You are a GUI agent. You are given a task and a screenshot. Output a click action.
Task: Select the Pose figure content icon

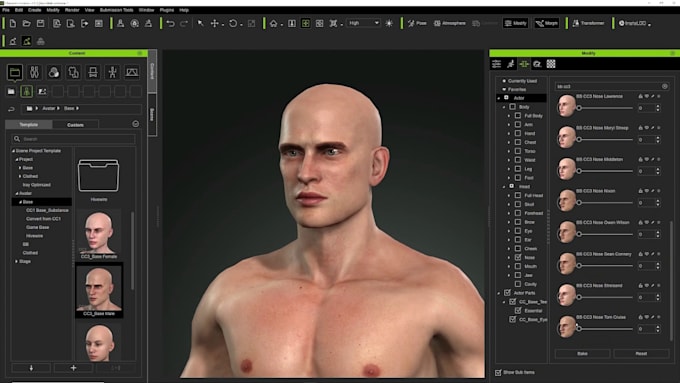pyautogui.click(x=112, y=72)
